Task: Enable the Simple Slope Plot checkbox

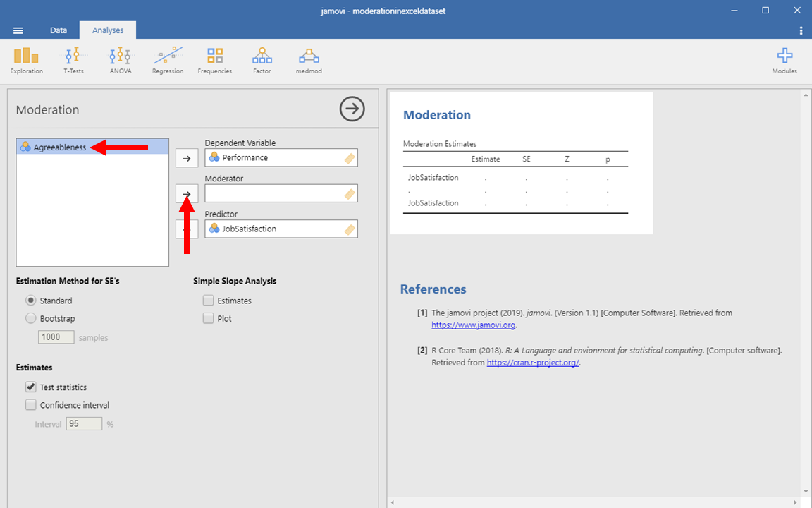Action: [x=209, y=318]
